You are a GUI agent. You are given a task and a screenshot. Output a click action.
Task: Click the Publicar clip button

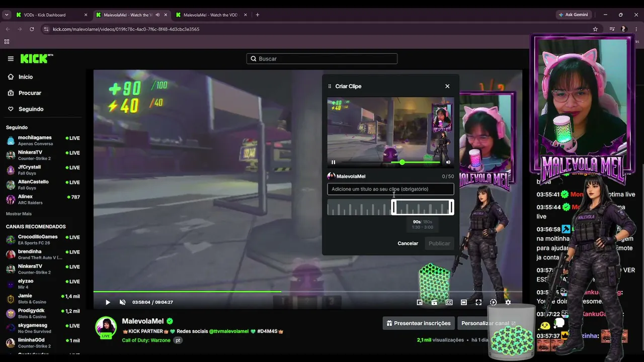coord(439,243)
